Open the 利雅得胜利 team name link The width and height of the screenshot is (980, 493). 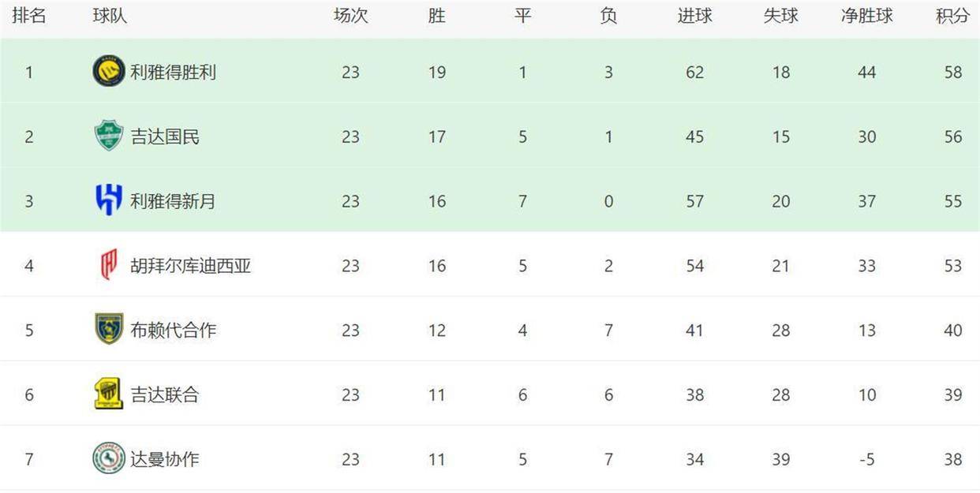tap(173, 72)
